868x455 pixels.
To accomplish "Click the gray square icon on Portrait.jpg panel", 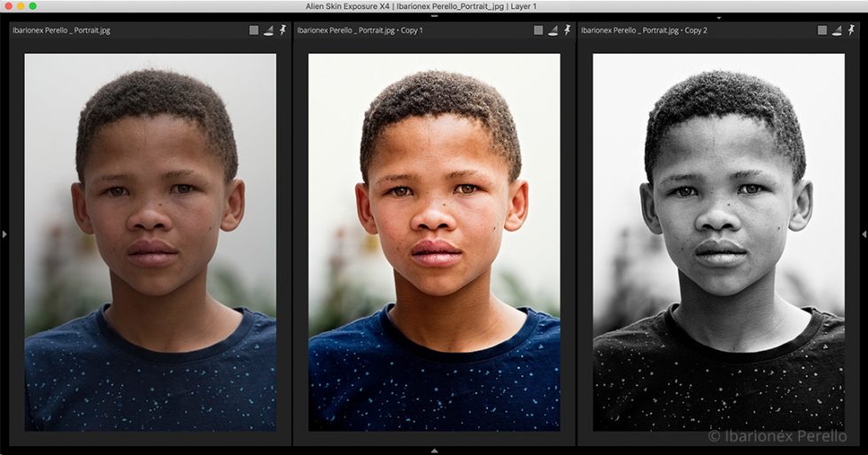I will pyautogui.click(x=253, y=30).
